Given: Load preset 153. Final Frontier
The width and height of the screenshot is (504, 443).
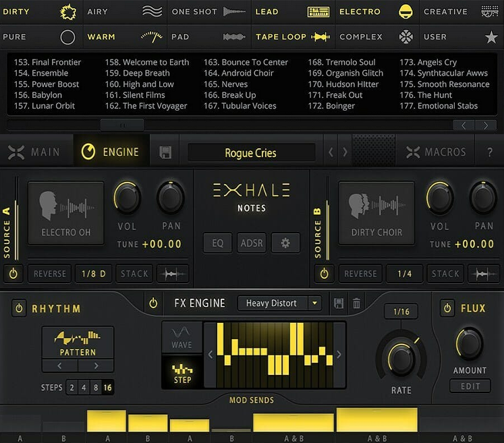Looking at the screenshot, I should tap(48, 62).
